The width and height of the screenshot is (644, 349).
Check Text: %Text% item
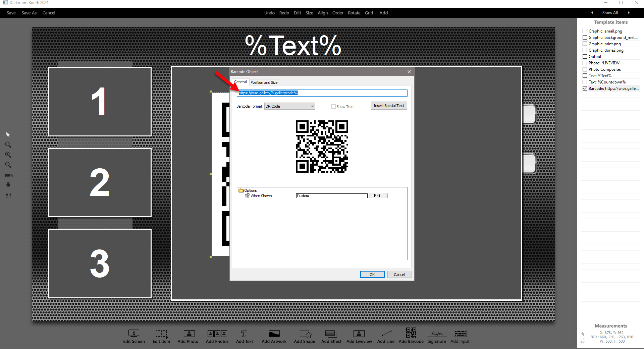pyautogui.click(x=585, y=76)
